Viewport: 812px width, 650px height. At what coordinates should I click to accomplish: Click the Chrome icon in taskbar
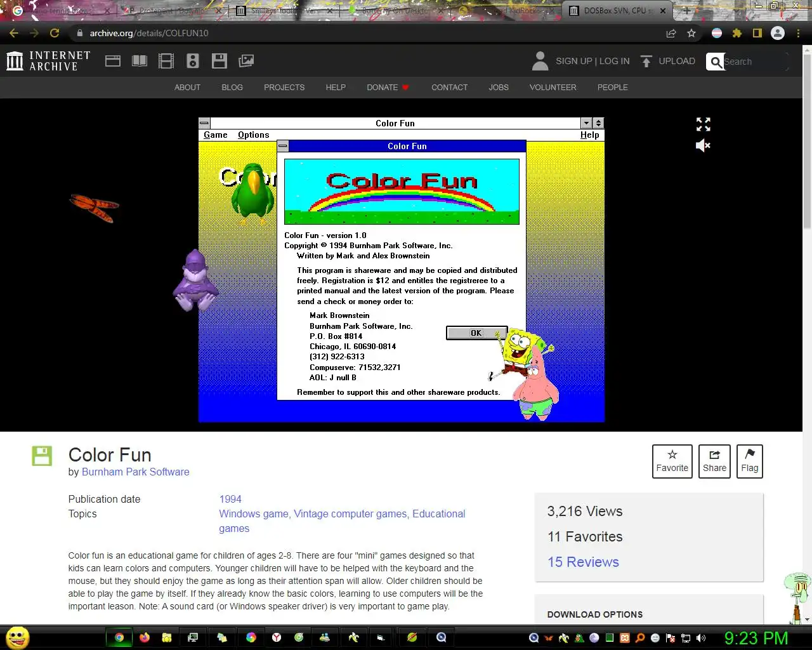(119, 637)
